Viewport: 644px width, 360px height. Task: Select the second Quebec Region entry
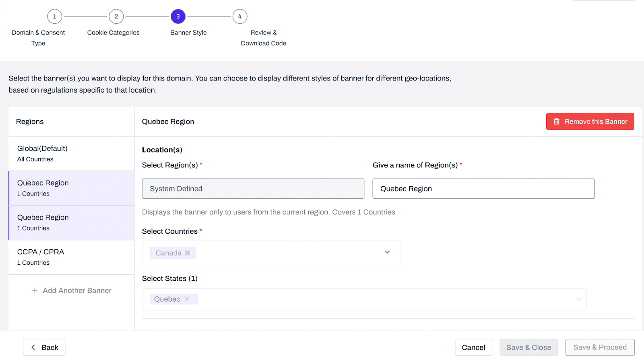[x=71, y=223]
